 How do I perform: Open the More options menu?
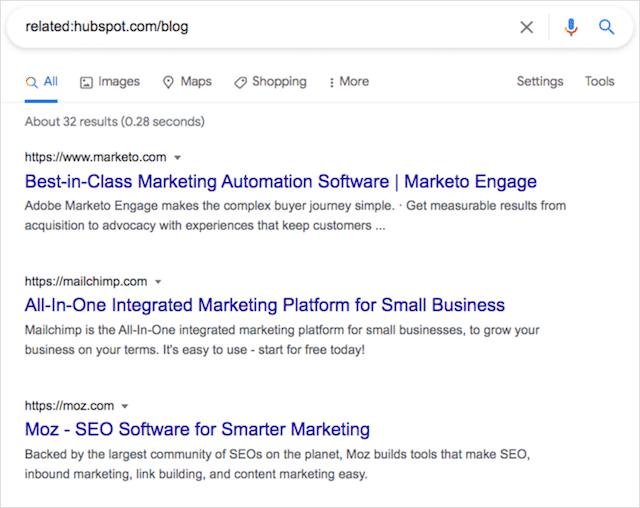coord(348,82)
